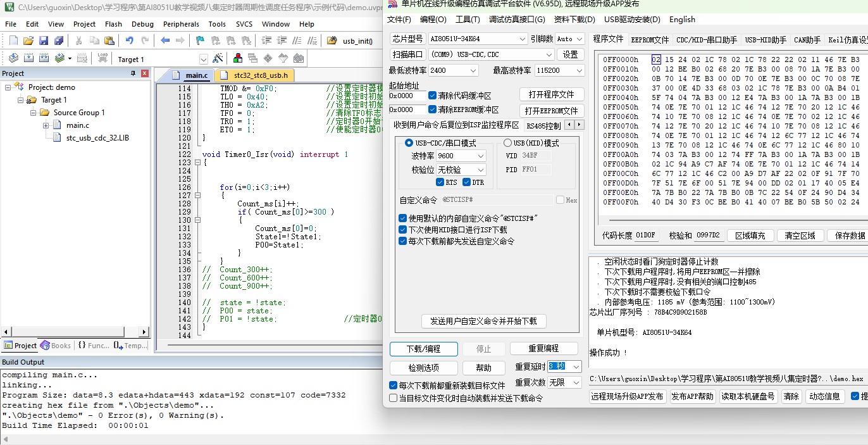Toggle 每次下载前都重新装载目标文件 checkbox

(394, 385)
